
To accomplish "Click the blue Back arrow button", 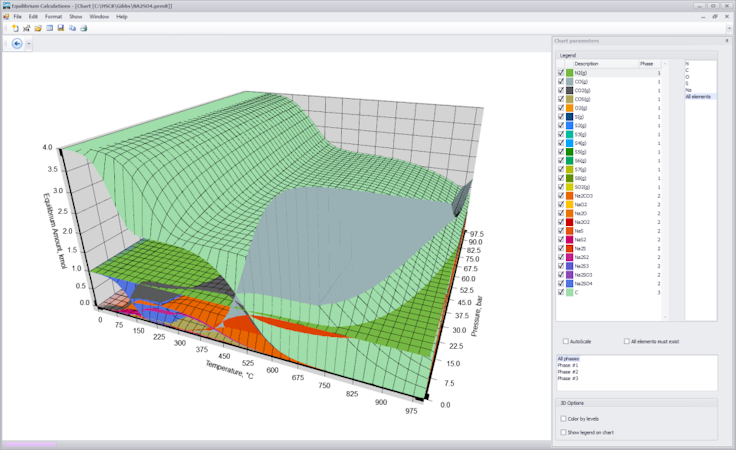I will point(16,45).
